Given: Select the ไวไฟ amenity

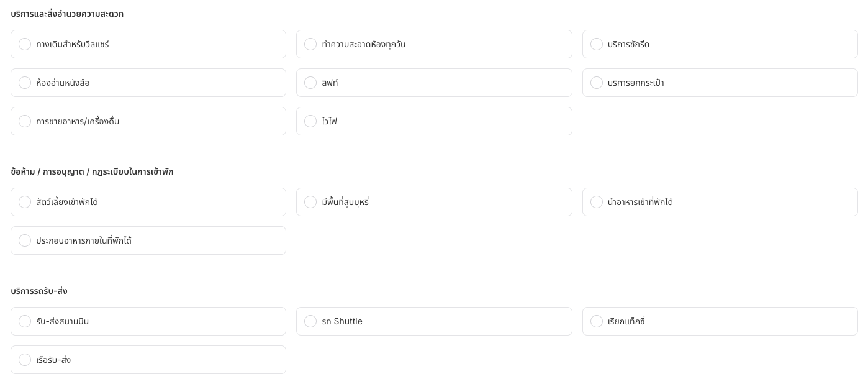Looking at the screenshot, I should (x=310, y=121).
